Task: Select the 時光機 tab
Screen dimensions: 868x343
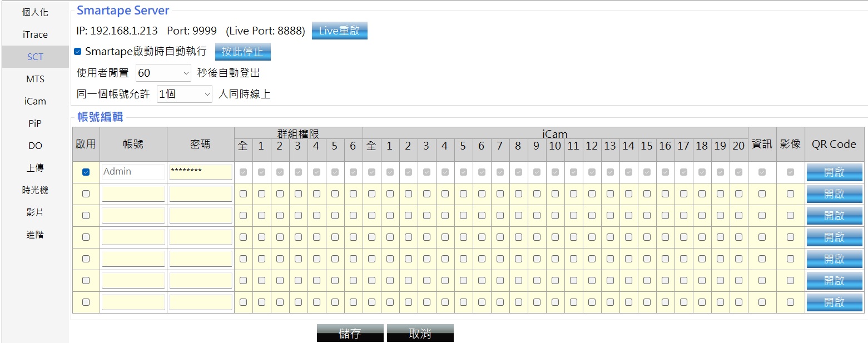Action: coord(35,190)
